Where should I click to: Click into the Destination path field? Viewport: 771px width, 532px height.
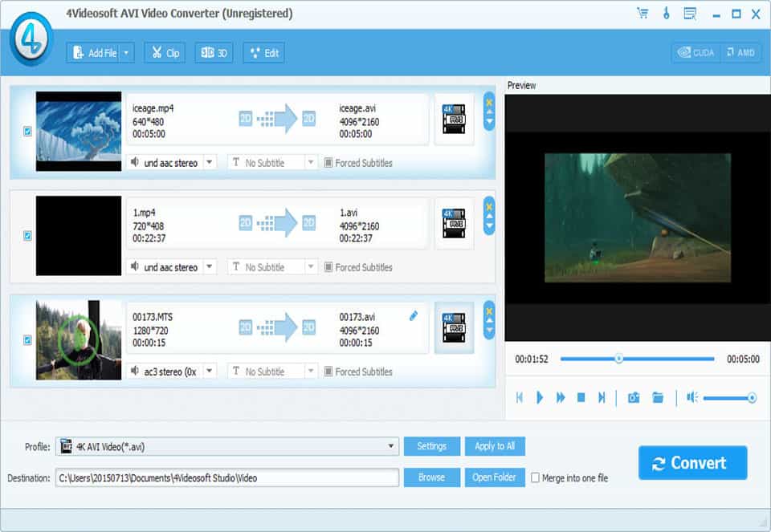[x=226, y=477]
